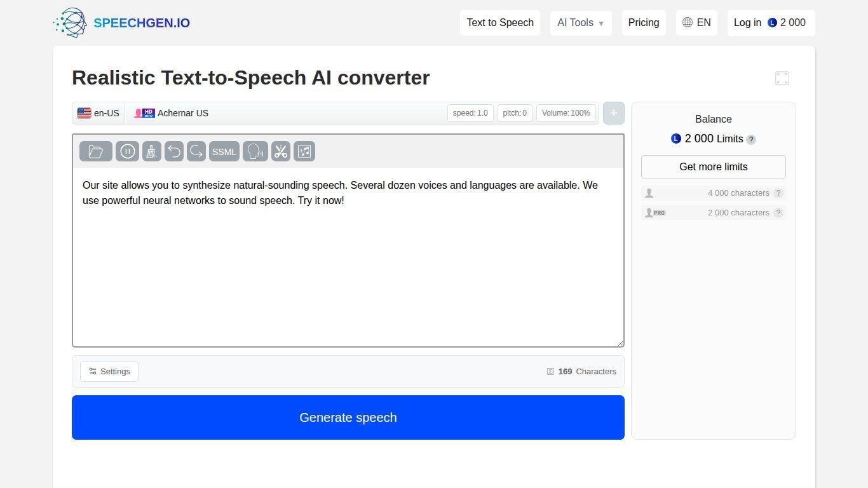Toggle fullscreen mode icon
Image resolution: width=868 pixels, height=488 pixels.
782,78
